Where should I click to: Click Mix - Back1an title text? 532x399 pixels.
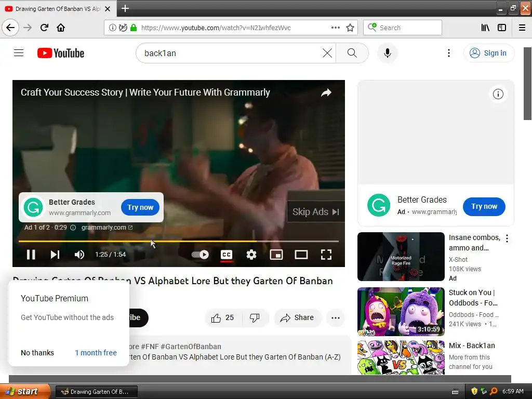pos(472,345)
